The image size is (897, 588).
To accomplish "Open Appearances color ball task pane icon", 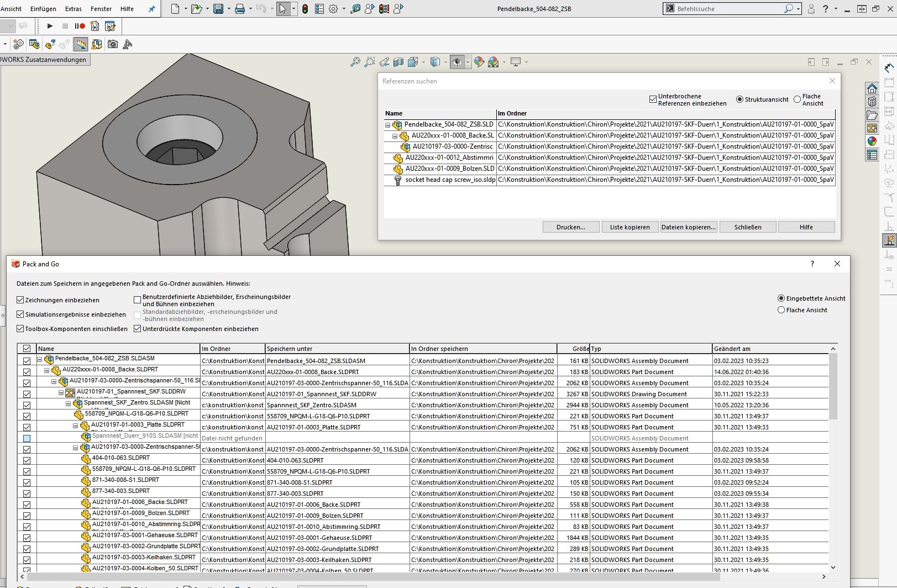I will coord(872,141).
